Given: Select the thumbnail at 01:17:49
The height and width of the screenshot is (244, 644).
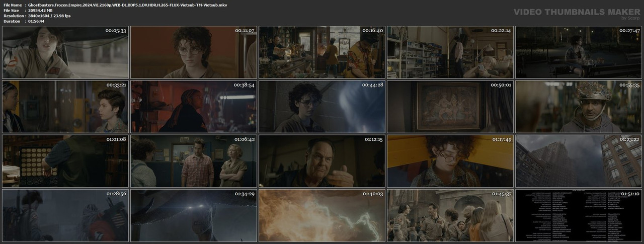Looking at the screenshot, I should 450,161.
